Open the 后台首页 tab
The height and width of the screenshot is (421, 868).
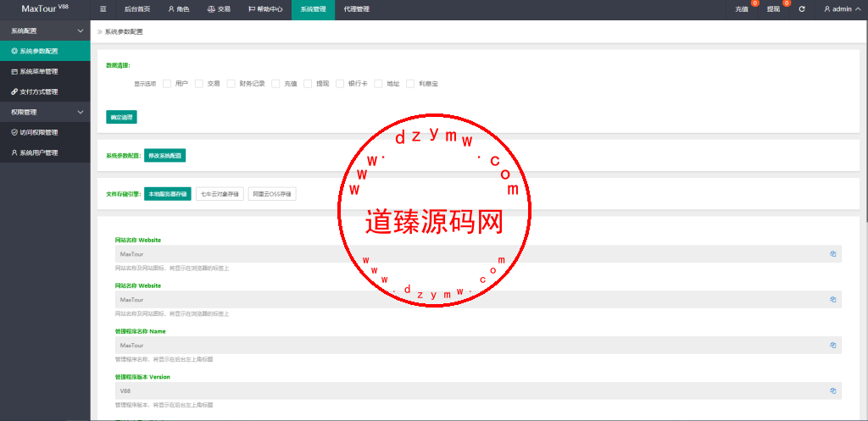136,9
